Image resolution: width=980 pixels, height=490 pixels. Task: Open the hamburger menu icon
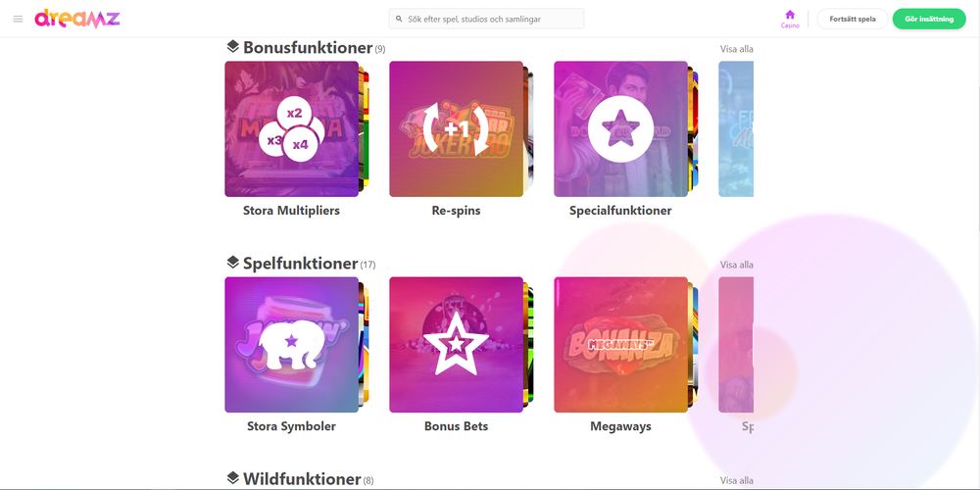pos(18,19)
